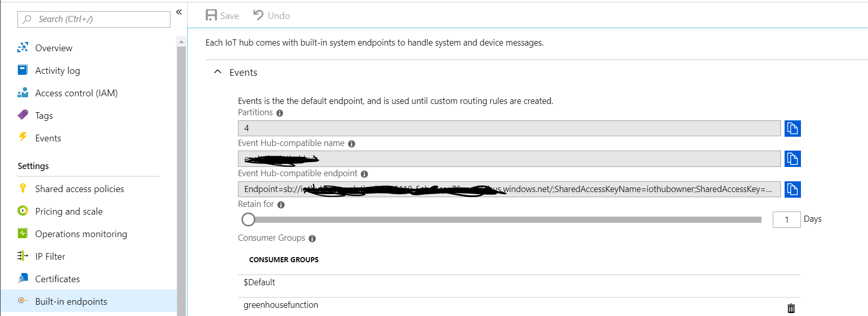Delete the greenhousefunction consumer group
868x316 pixels.
tap(791, 308)
